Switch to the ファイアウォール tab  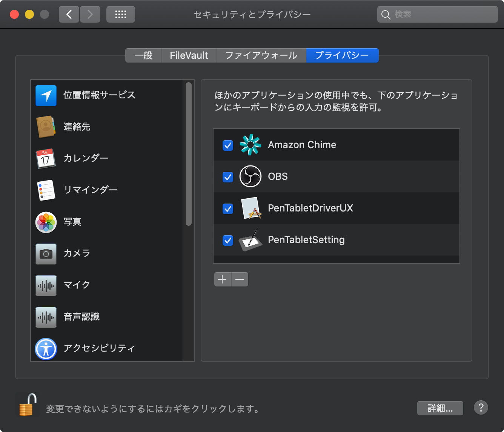[261, 55]
